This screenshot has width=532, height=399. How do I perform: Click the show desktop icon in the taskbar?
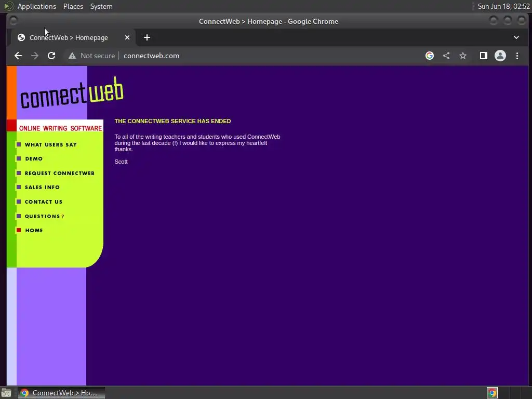click(6, 393)
